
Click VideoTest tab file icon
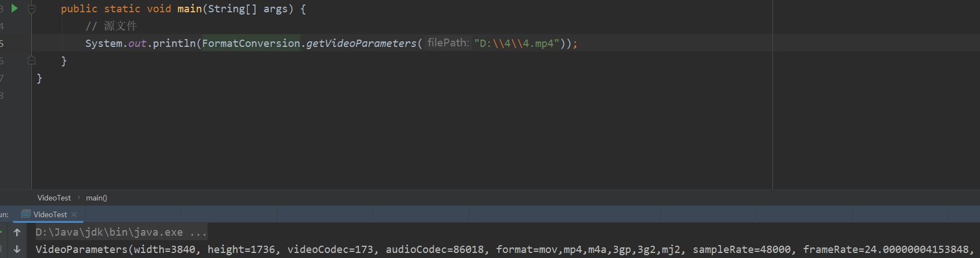[x=26, y=214]
